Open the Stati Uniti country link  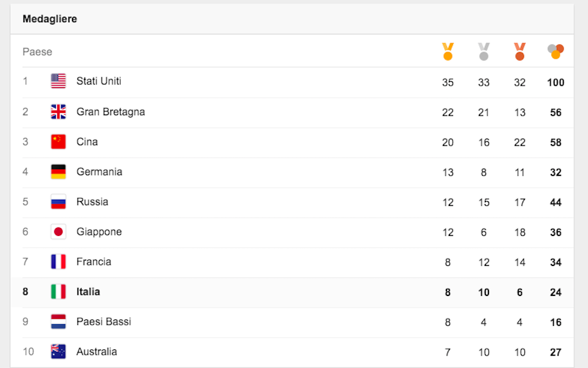pos(99,81)
